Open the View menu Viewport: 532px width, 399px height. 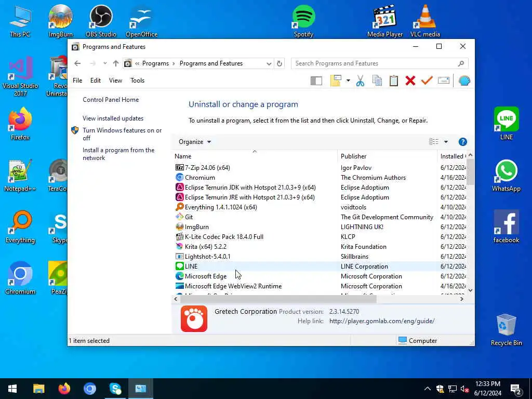(115, 81)
